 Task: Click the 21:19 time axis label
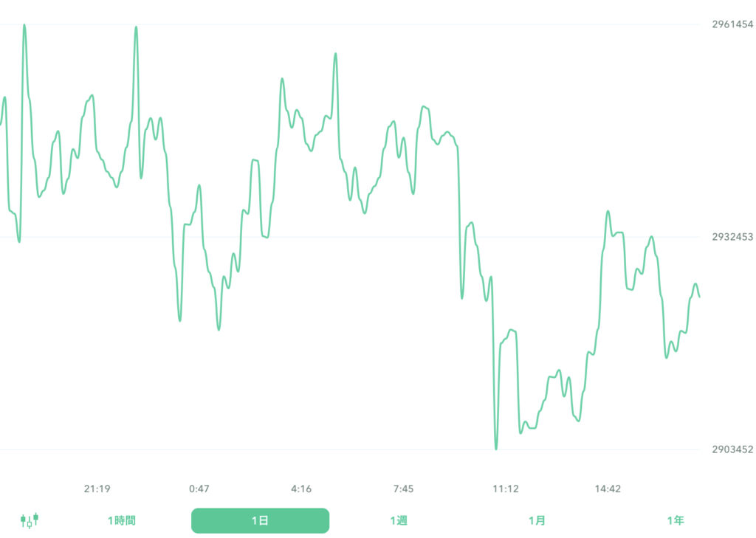[97, 489]
